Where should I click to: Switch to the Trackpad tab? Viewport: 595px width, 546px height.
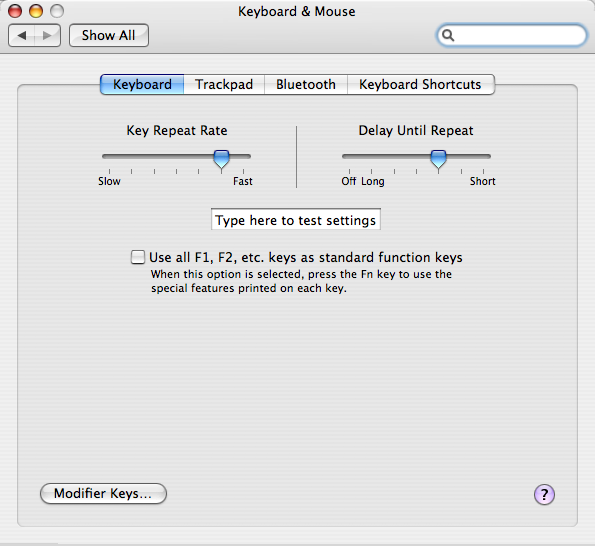pos(224,84)
